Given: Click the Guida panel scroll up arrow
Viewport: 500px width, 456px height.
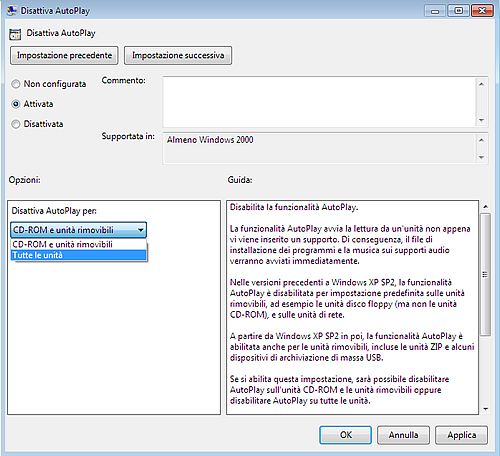Looking at the screenshot, I should [486, 207].
